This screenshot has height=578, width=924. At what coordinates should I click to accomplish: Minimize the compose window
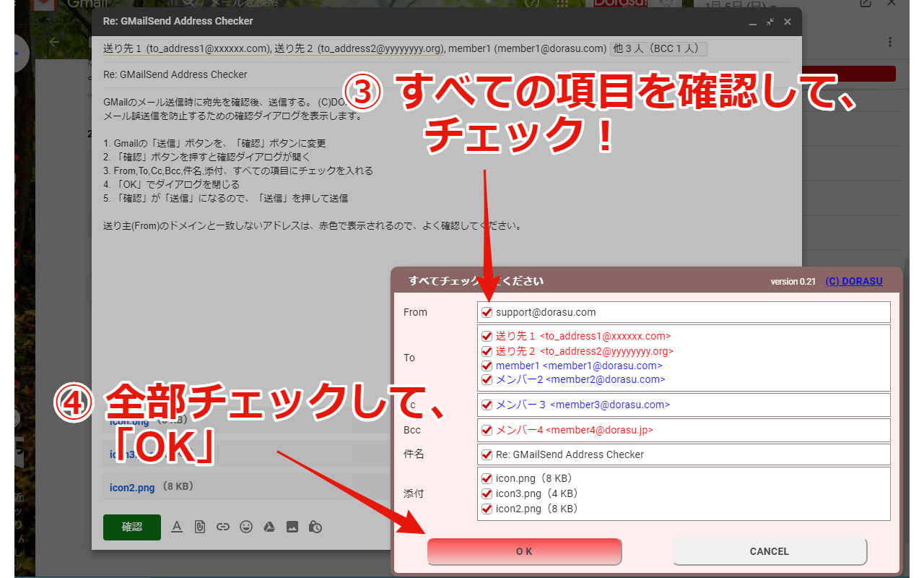(x=753, y=22)
